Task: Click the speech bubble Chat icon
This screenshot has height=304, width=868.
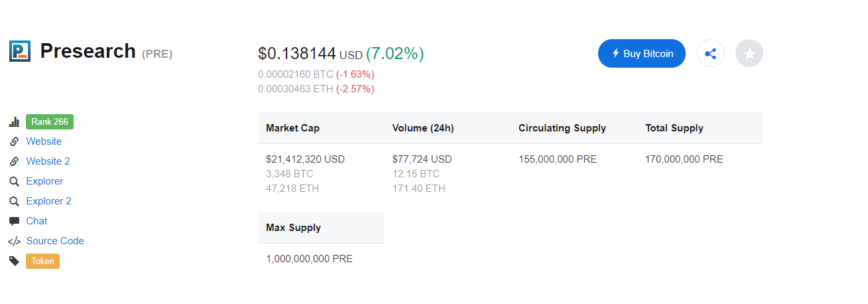Action: point(14,221)
